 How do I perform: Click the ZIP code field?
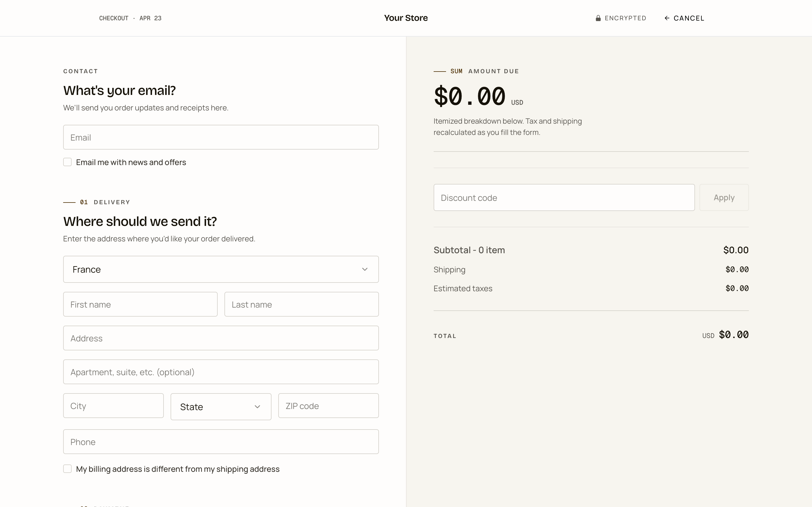click(328, 406)
